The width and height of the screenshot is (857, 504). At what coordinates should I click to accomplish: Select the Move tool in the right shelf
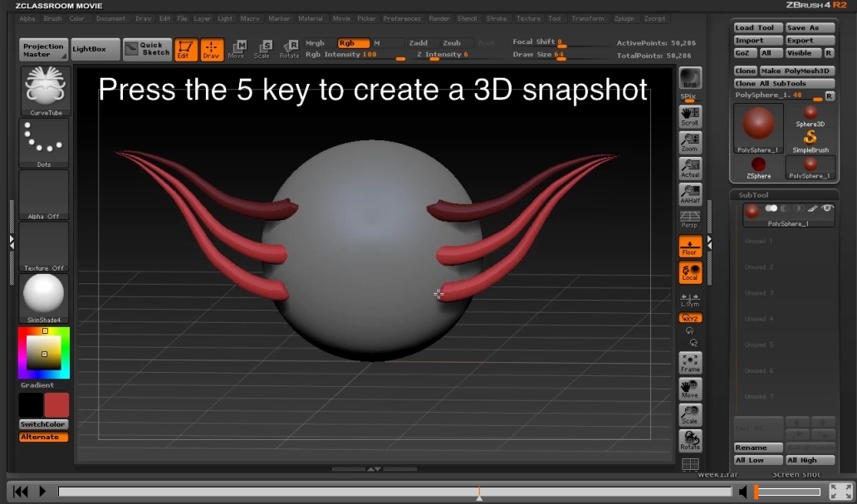[x=690, y=388]
